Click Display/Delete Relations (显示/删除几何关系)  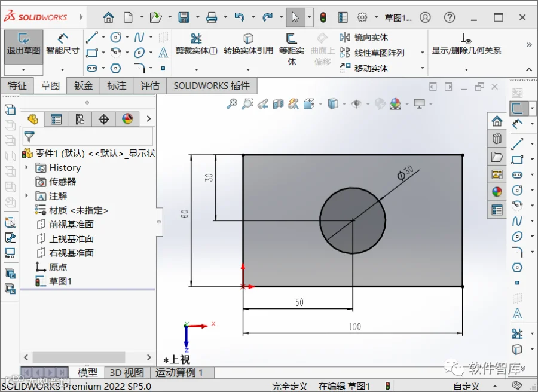coord(466,45)
